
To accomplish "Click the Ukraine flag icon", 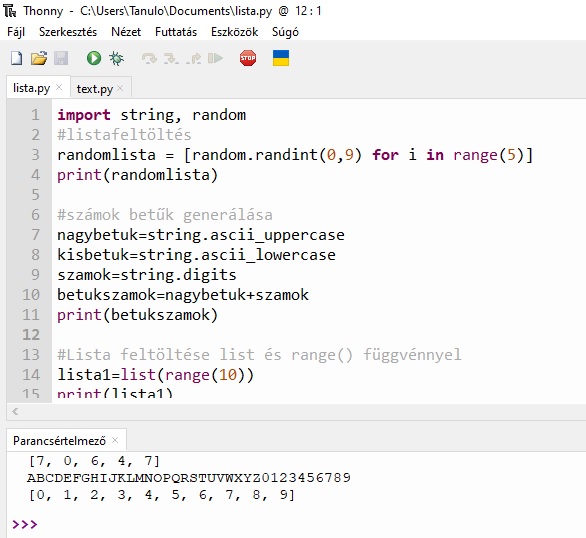I will (281, 58).
